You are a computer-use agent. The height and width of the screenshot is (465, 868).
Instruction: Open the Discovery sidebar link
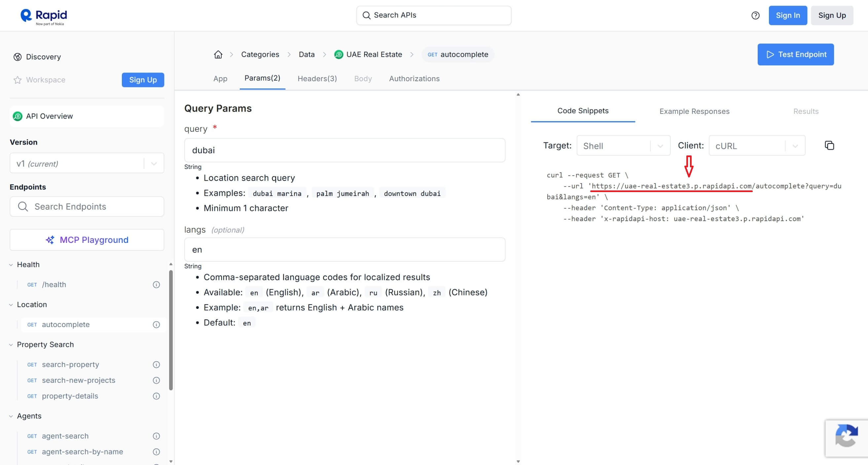click(44, 57)
